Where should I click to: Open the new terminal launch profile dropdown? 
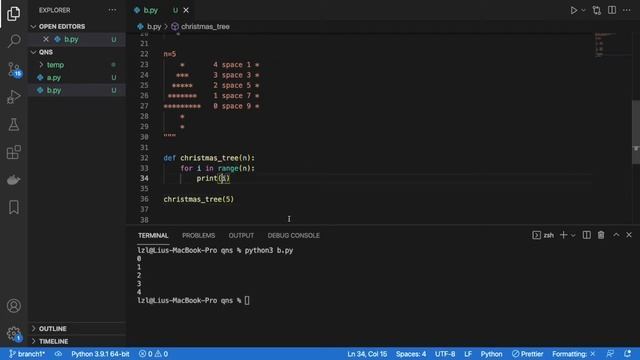pos(573,236)
